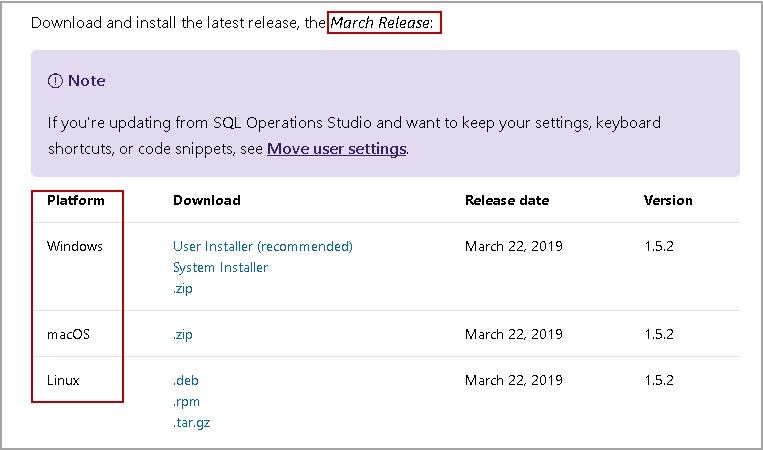The height and width of the screenshot is (450, 763).
Task: Click the info icon beside Note
Action: [55, 81]
